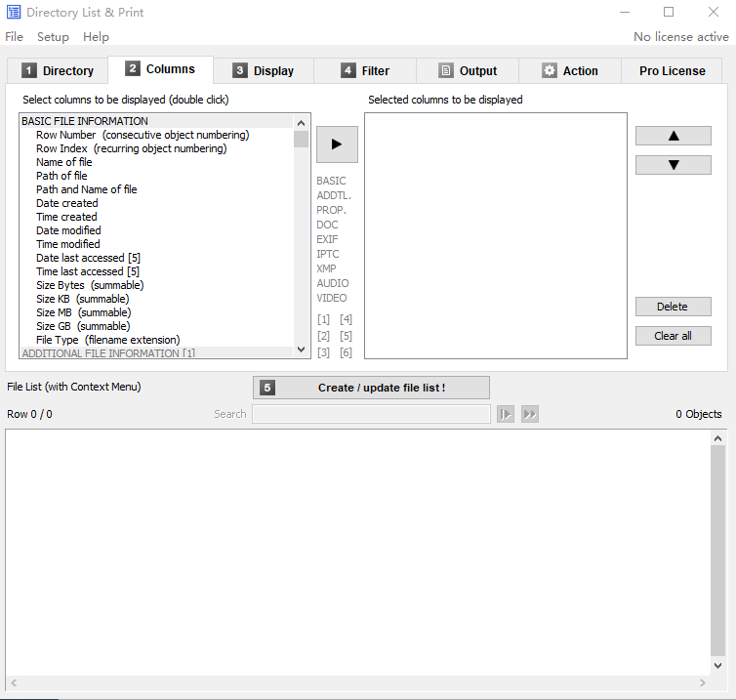
Task: Move selected column up with triangle button
Action: click(673, 136)
